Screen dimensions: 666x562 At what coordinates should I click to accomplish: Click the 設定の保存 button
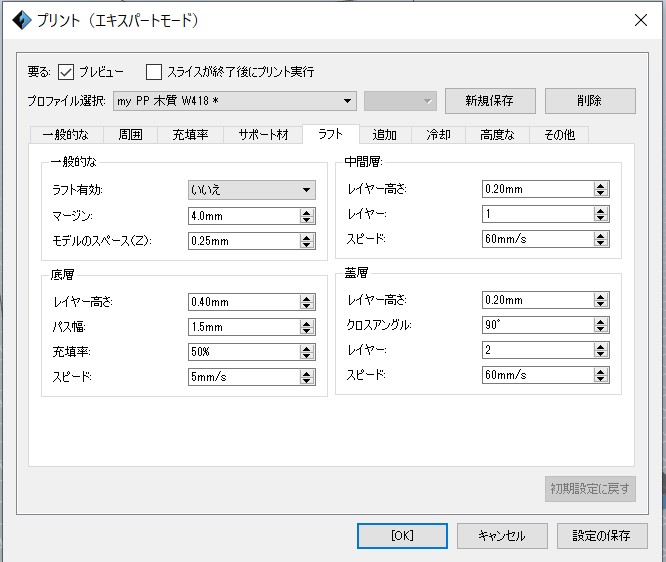(602, 536)
